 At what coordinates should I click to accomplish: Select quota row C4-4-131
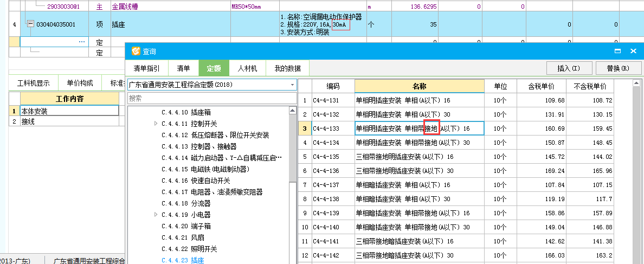point(456,100)
